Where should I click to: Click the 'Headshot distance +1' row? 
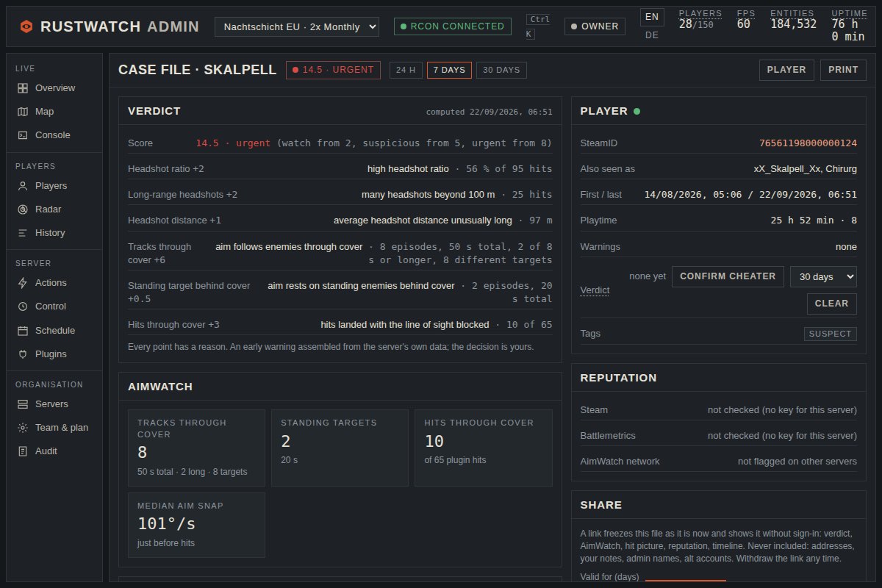coord(340,220)
